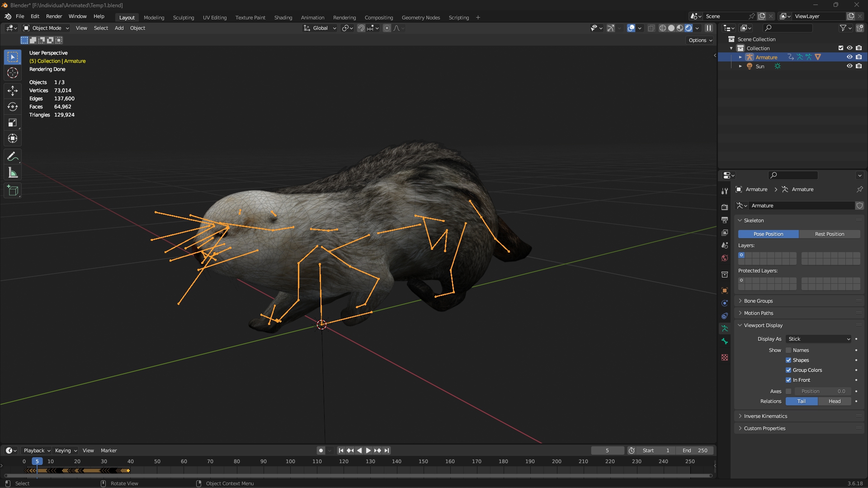Open the Object Mode dropdown
The width and height of the screenshot is (868, 488).
[x=46, y=28]
